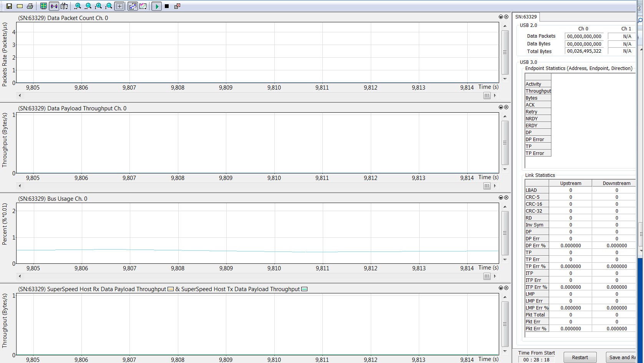Click the horizontal zoom in icon

(78, 6)
